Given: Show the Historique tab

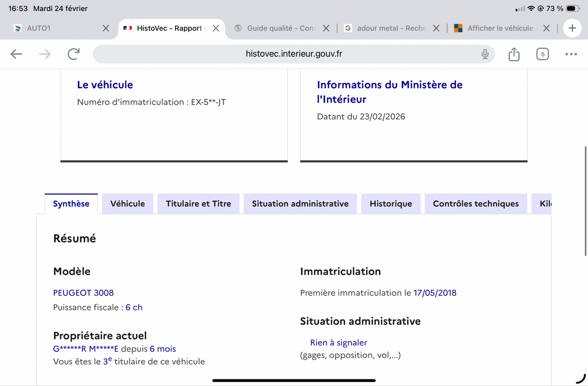Looking at the screenshot, I should pyautogui.click(x=391, y=204).
